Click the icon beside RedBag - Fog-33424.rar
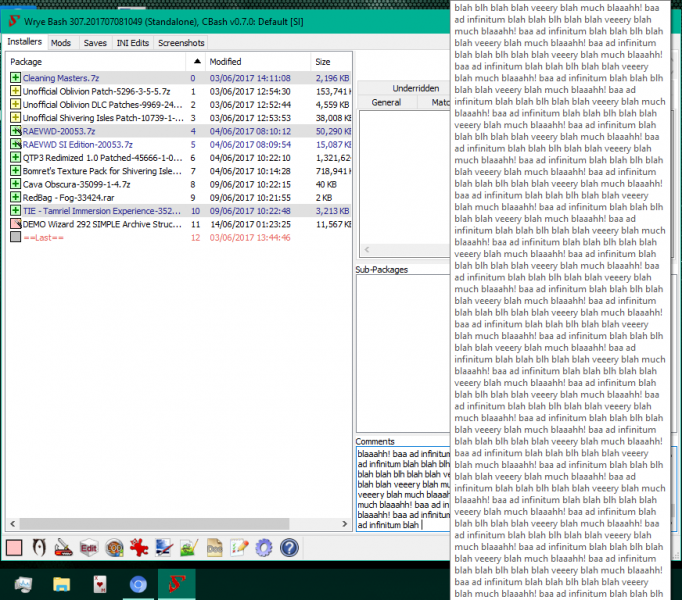682x600 pixels. tap(16, 197)
